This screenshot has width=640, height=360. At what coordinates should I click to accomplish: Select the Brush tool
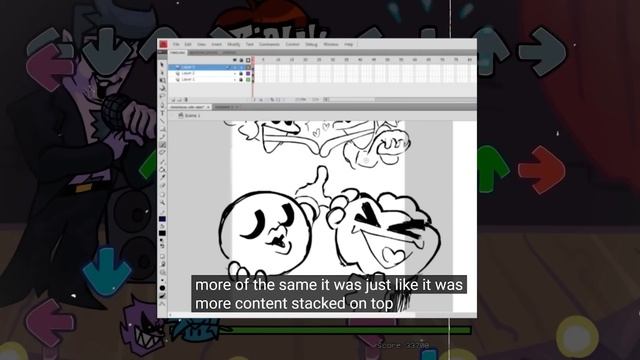coord(162,145)
